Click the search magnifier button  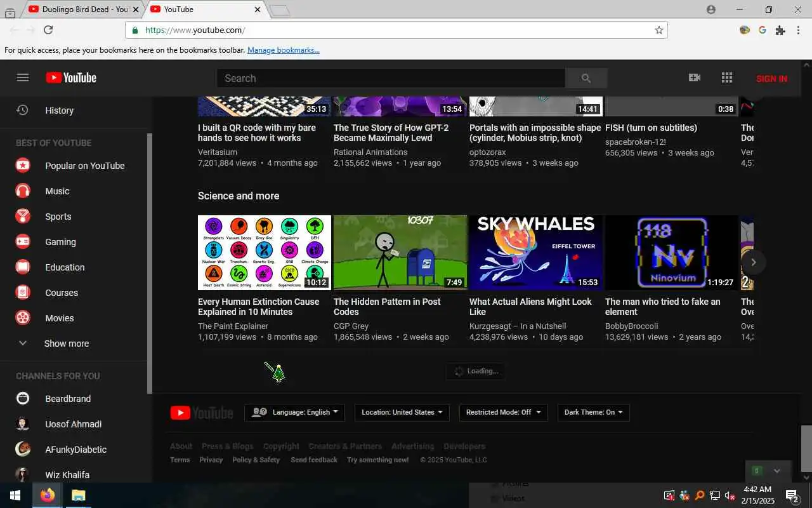[586, 78]
